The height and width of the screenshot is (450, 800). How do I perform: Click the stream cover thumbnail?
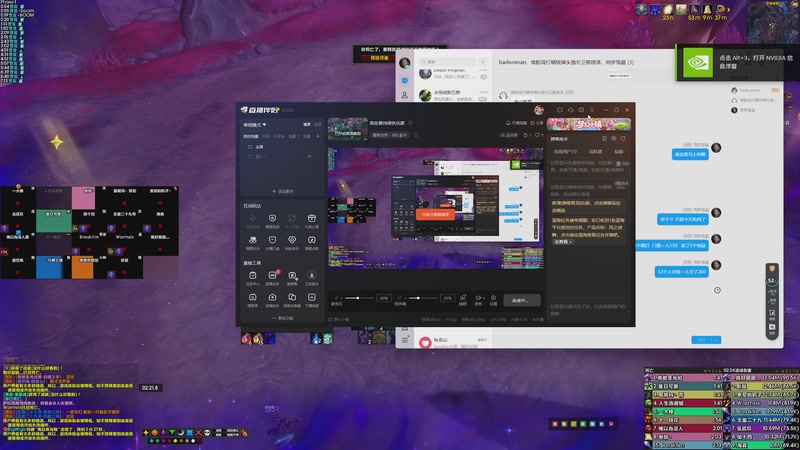347,129
